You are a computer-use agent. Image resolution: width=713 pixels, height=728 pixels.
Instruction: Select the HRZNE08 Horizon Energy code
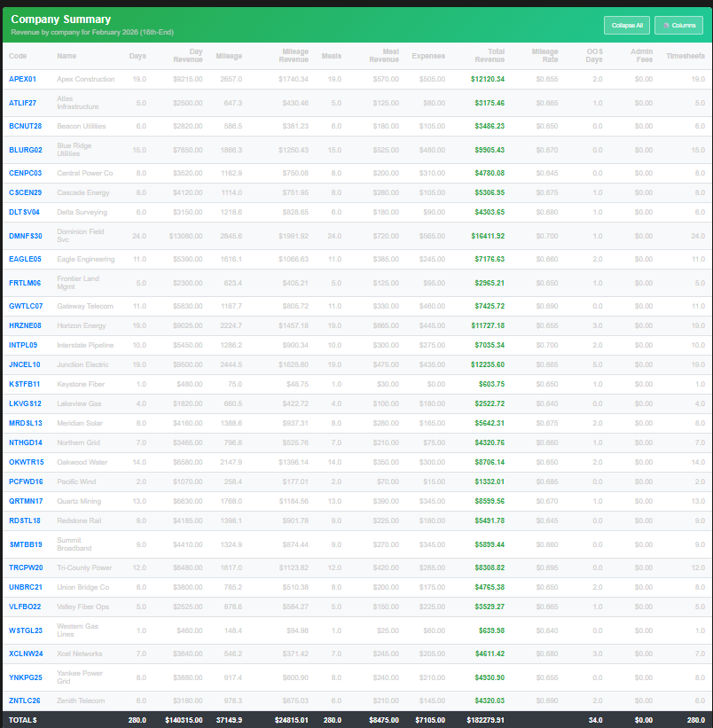(23, 325)
